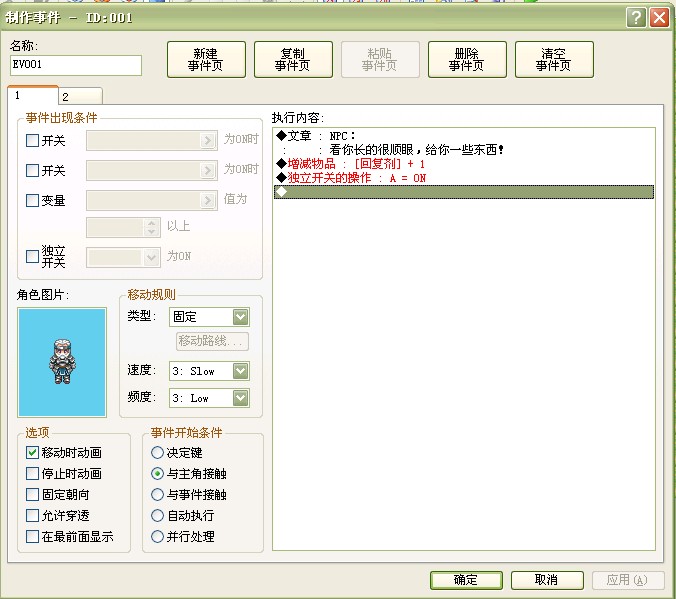Click the help question mark icon
676x599 pixels.
click(x=636, y=18)
